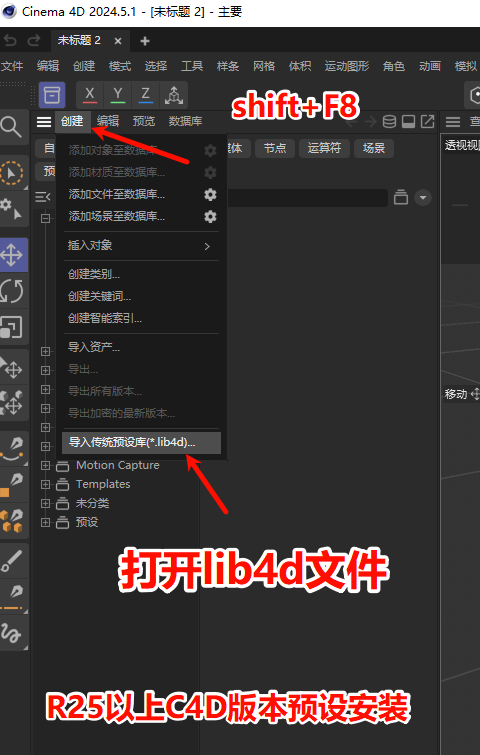Viewport: 480px width, 755px height.
Task: Open the Asset Browser hamburger menu
Action: click(44, 122)
